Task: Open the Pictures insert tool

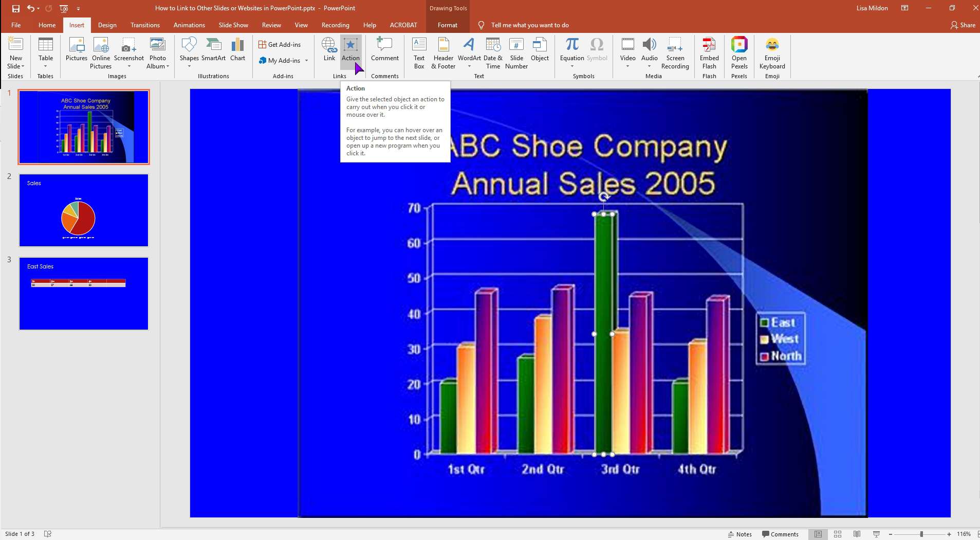Action: [77, 50]
